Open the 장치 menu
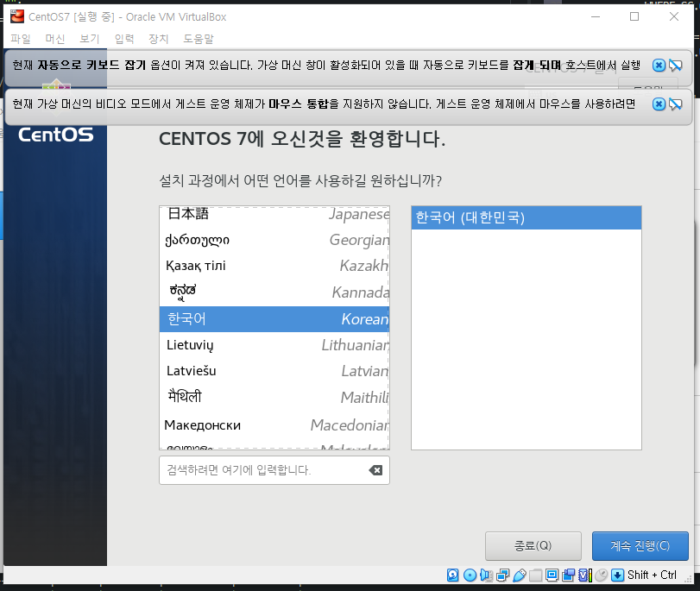The height and width of the screenshot is (591, 700). coord(159,39)
